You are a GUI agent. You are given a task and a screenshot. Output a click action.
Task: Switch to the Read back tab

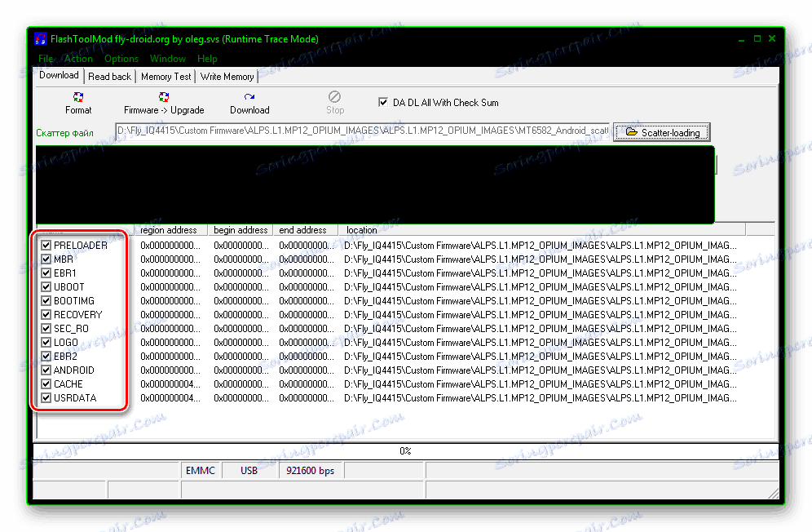[109, 77]
